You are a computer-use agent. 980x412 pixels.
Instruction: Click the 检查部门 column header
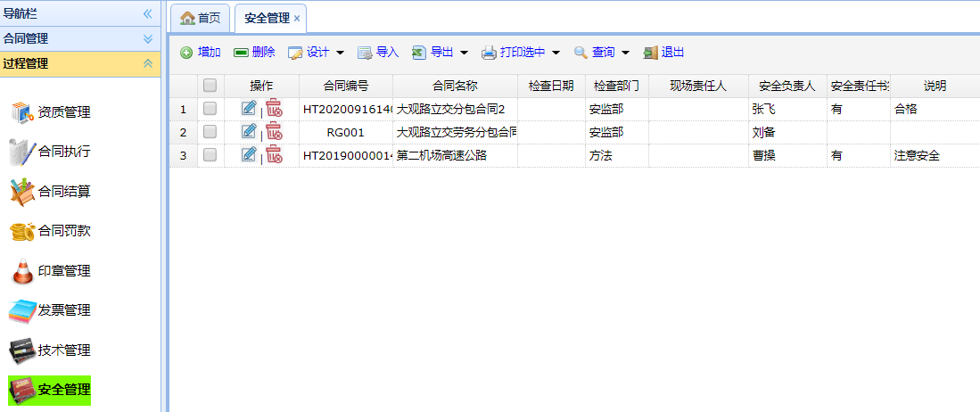(x=617, y=87)
